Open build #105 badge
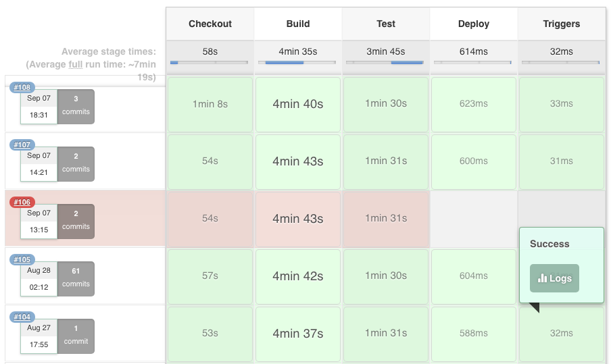The width and height of the screenshot is (611, 364). pyautogui.click(x=22, y=259)
